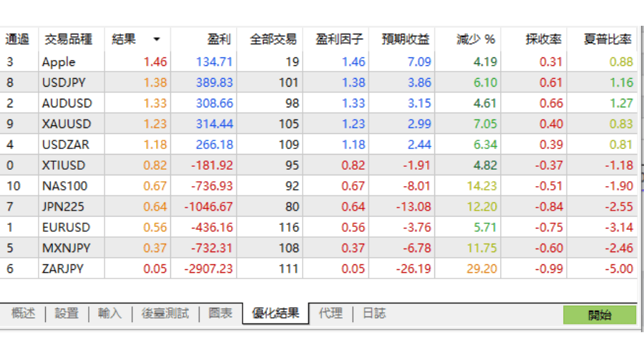Click total trades value 19

(293, 62)
